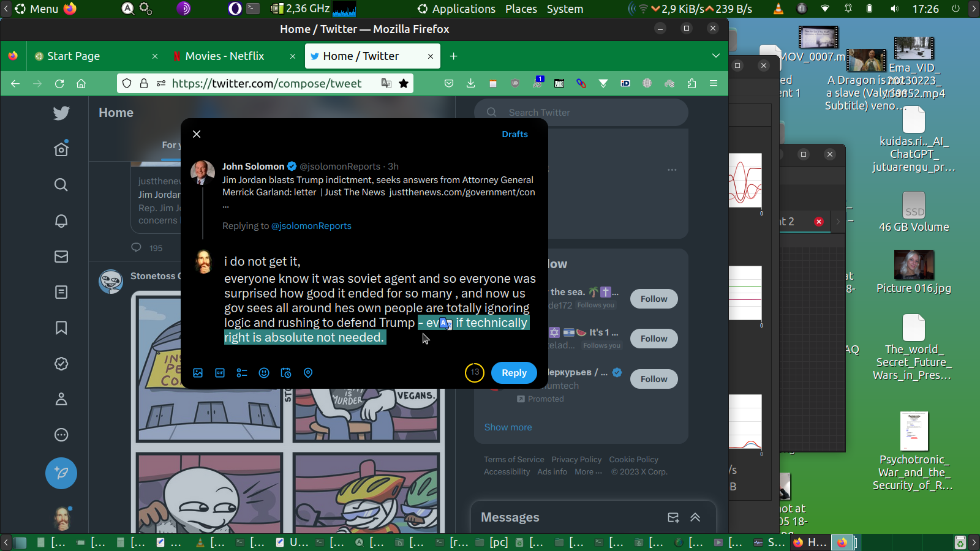980x551 pixels.
Task: Go to Firefox home page
Action: pyautogui.click(x=81, y=83)
